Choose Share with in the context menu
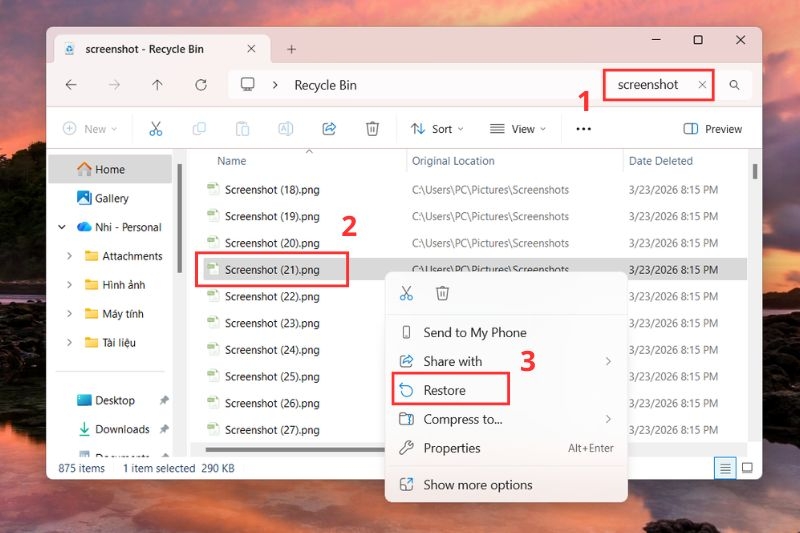This screenshot has width=800, height=533. [x=506, y=361]
